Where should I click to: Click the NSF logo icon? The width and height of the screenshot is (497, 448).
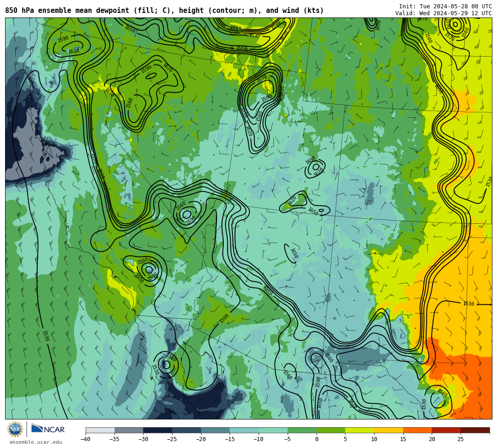(15, 429)
